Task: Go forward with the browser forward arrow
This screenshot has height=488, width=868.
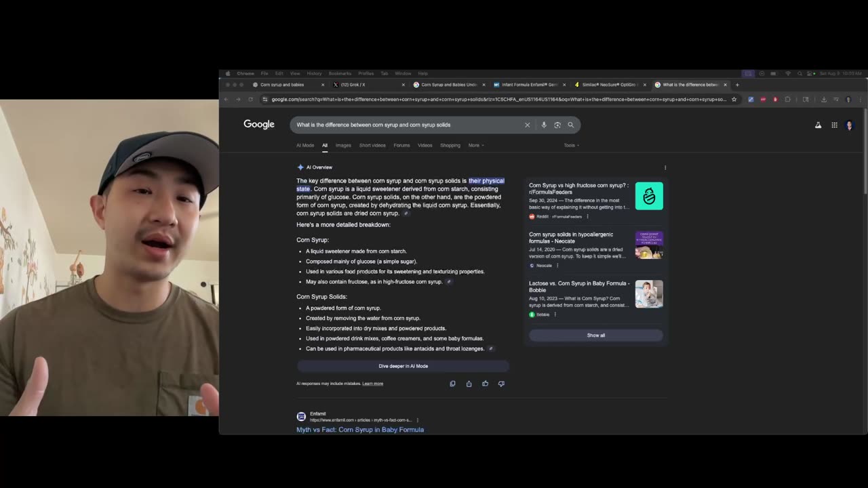Action: [x=239, y=99]
